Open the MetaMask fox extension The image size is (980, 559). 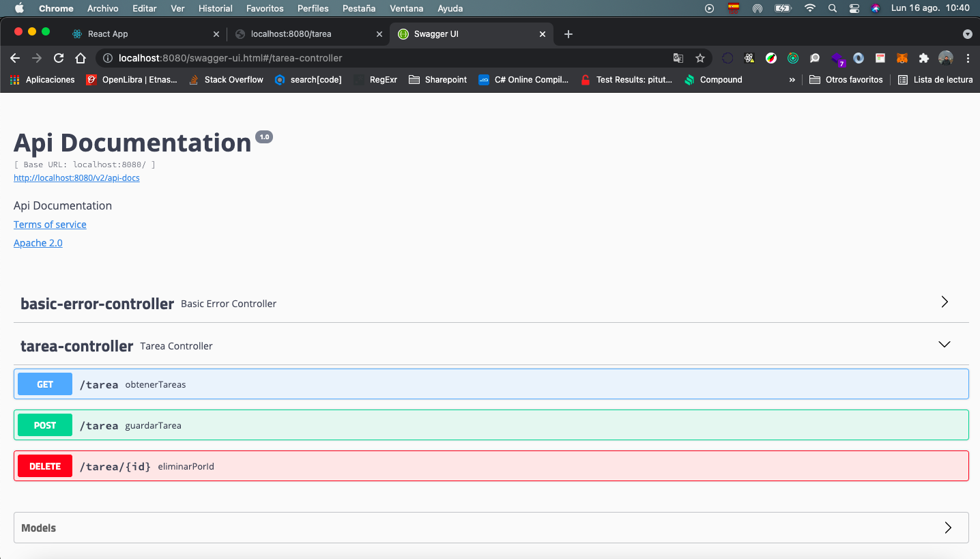tap(902, 58)
